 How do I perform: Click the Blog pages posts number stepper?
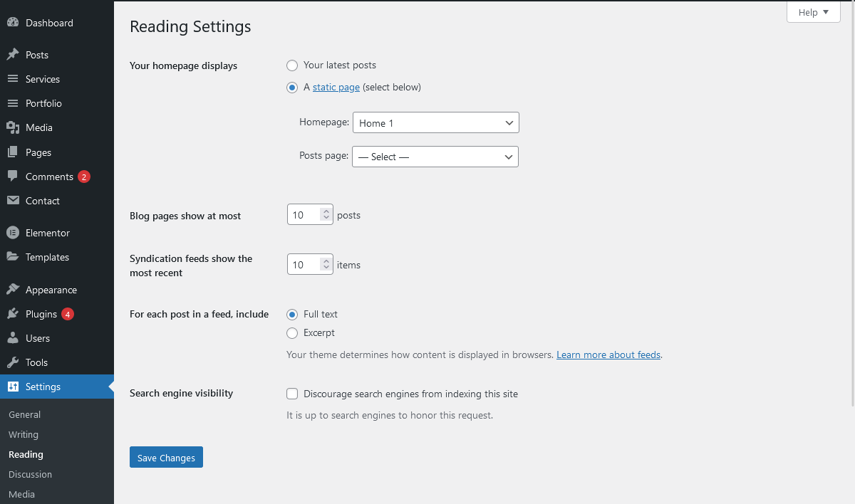[x=326, y=215]
